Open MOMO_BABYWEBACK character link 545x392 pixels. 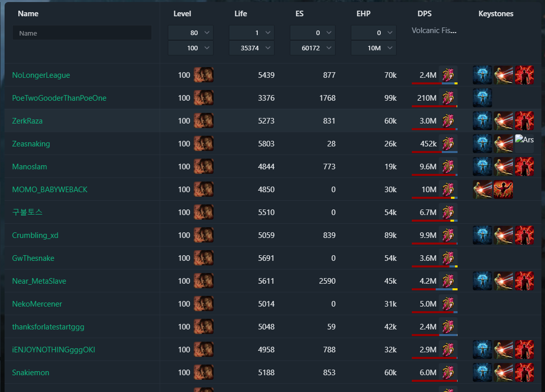point(50,190)
